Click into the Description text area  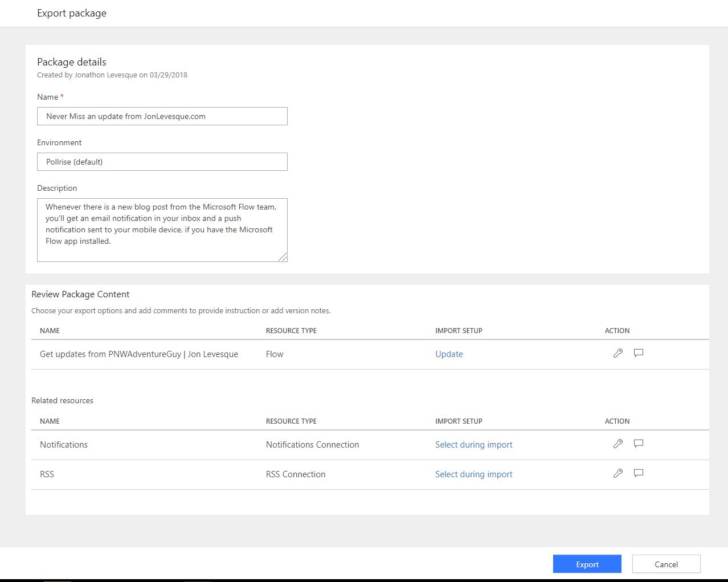click(x=162, y=230)
